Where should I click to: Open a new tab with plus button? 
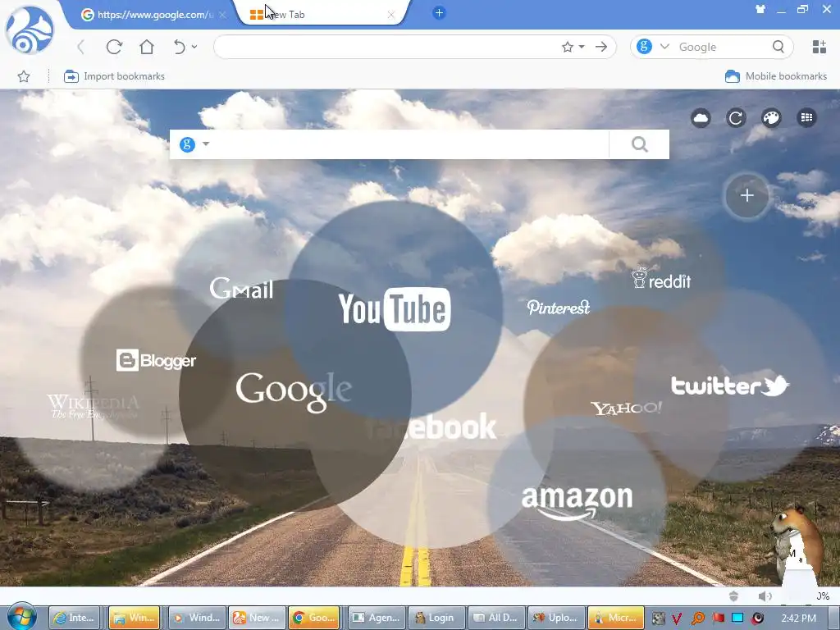point(439,13)
